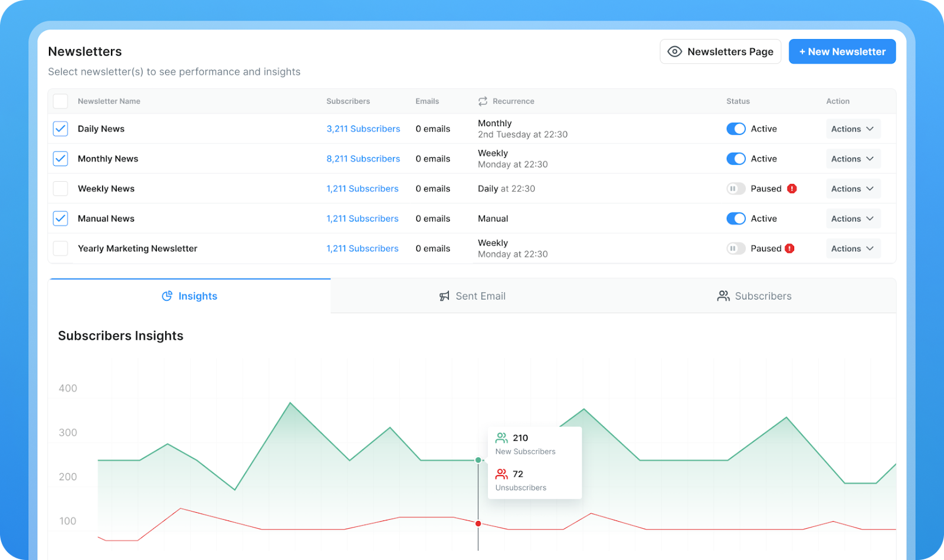
Task: Click the red warning icon beside Weekly News Paused
Action: 792,189
